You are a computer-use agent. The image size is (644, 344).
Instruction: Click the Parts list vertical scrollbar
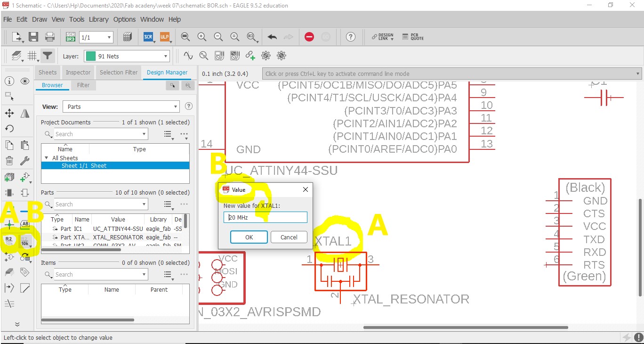(x=186, y=221)
